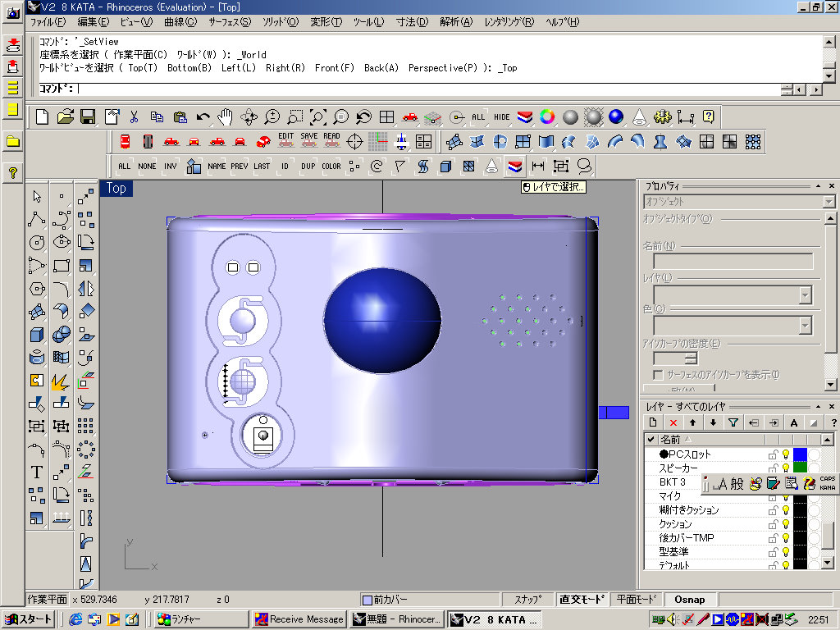Enable the surface isocurve display checkbox
The width and height of the screenshot is (840, 630).
click(x=659, y=375)
